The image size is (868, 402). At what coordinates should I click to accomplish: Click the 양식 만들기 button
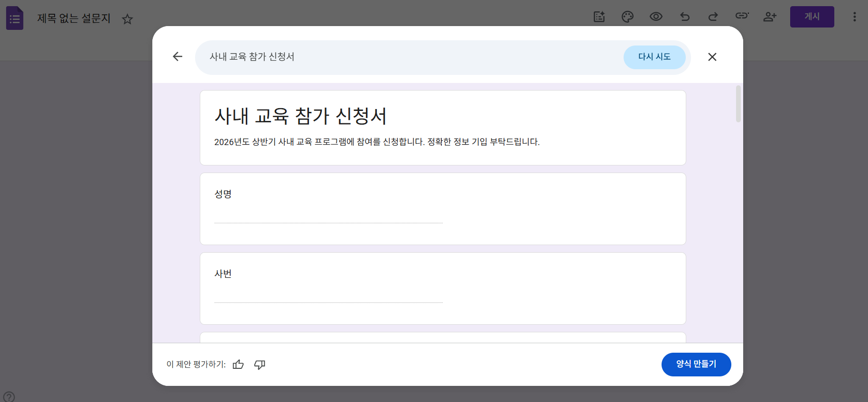click(696, 364)
